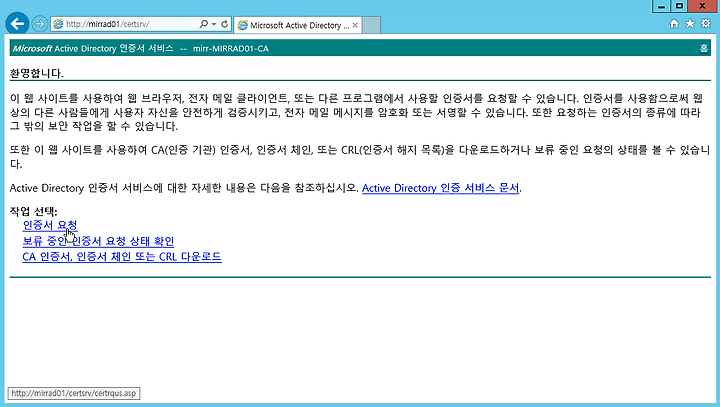Click the 환영합니다 heading text

coord(37,73)
